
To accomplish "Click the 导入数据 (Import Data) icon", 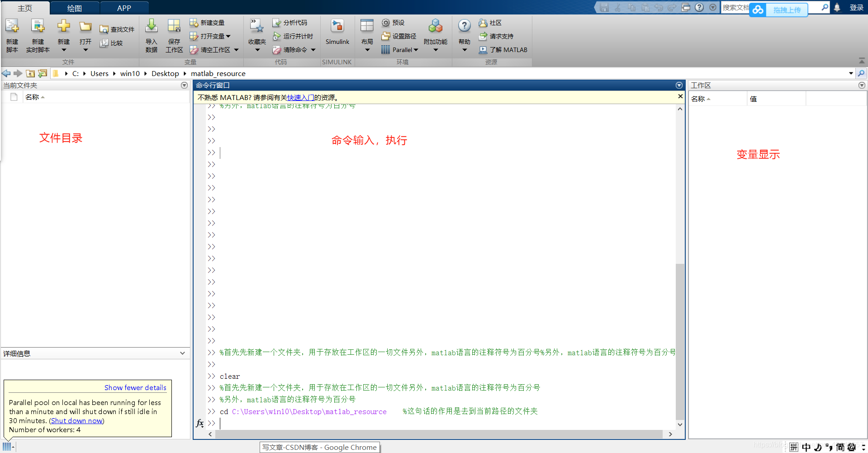I will tap(152, 26).
